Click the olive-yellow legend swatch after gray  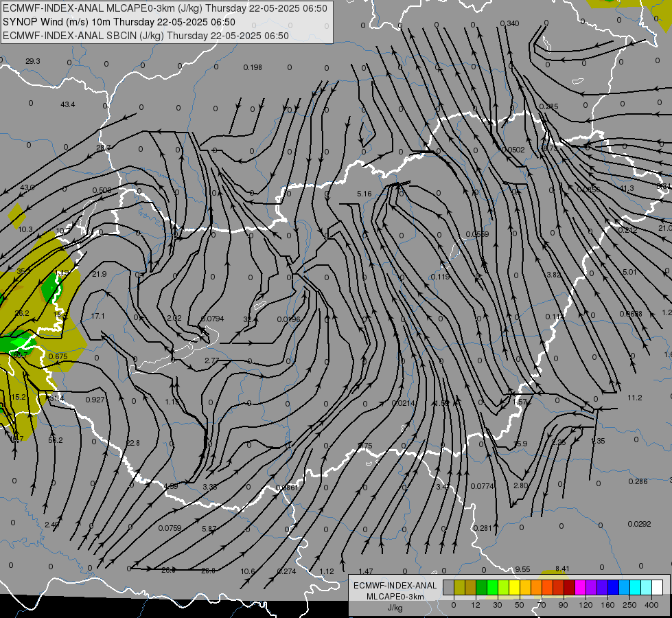(x=460, y=587)
